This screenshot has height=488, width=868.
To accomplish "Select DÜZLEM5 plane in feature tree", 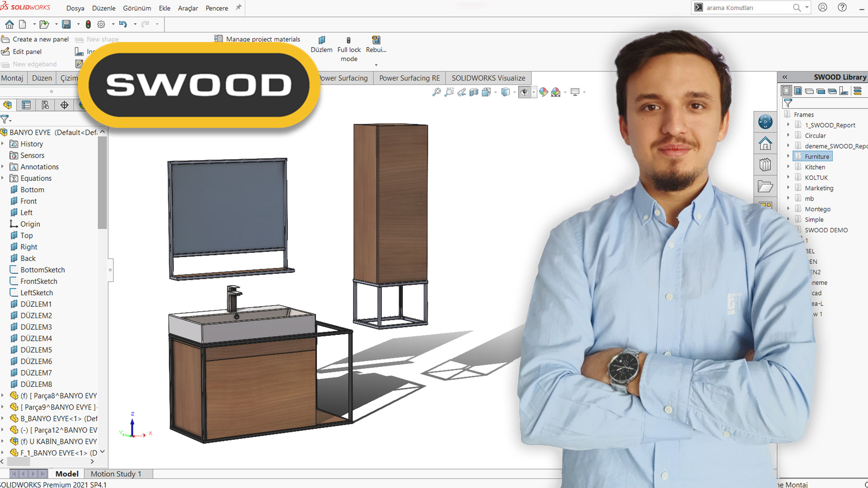I will click(36, 350).
